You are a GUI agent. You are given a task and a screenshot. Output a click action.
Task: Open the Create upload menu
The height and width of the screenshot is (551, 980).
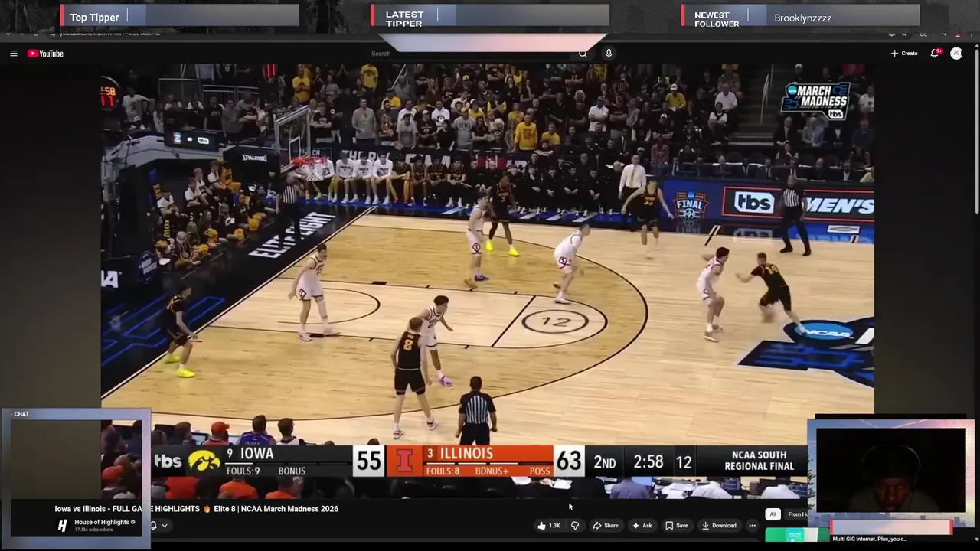(904, 54)
